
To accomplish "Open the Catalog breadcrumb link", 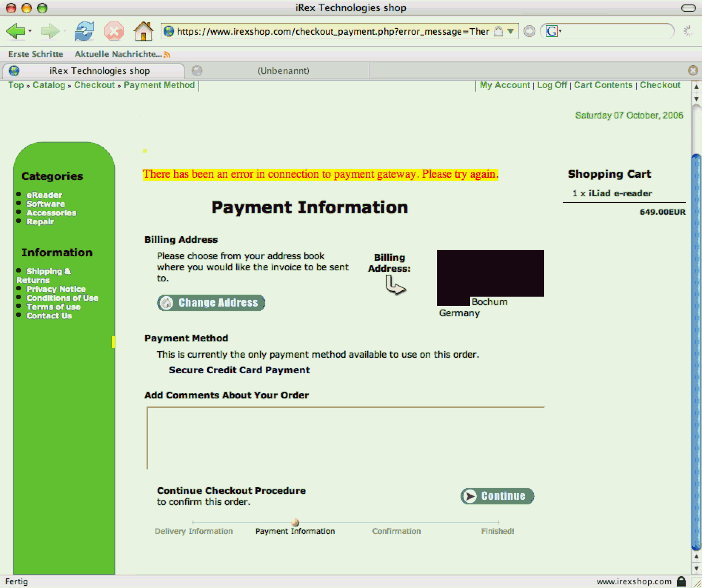I will pos(49,85).
